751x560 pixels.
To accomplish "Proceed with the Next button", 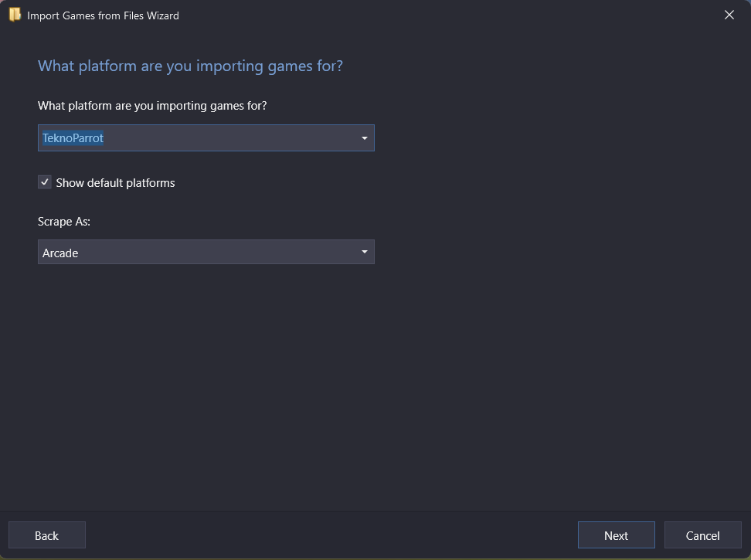I will point(616,535).
